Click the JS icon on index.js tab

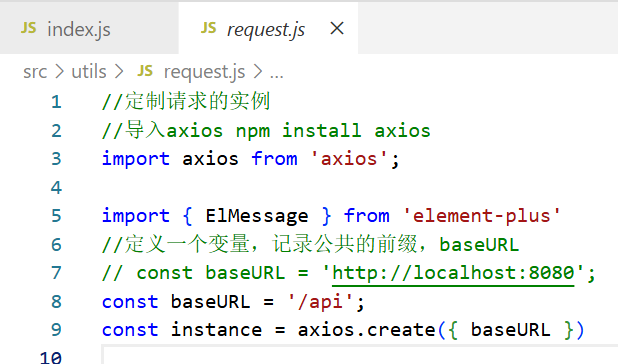[x=28, y=28]
